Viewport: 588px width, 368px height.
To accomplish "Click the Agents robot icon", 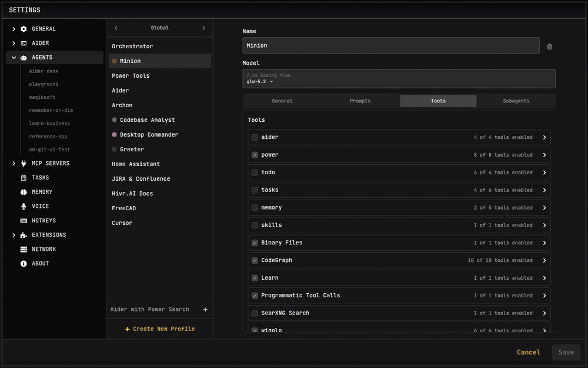I will pyautogui.click(x=24, y=58).
